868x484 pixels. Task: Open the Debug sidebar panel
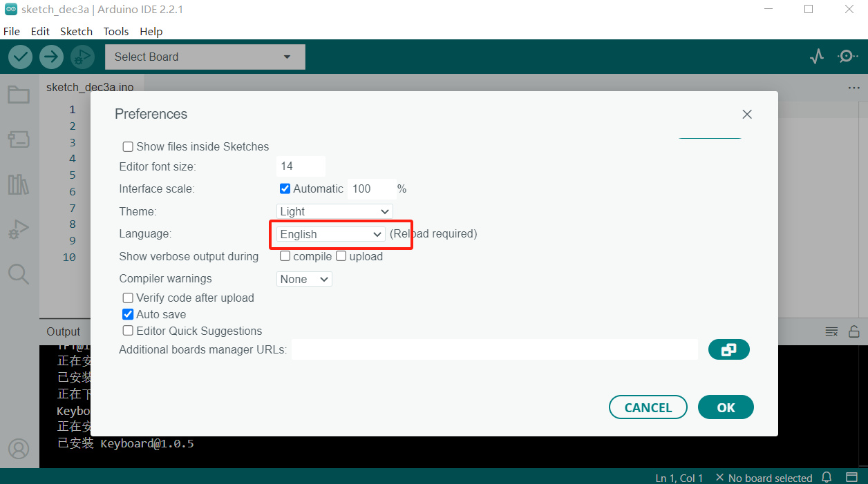coord(19,229)
